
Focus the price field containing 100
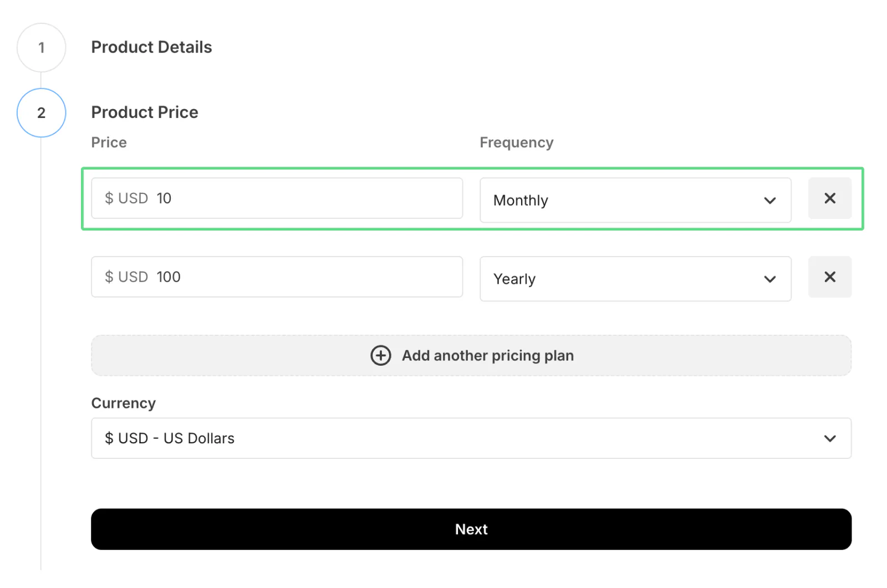point(305,277)
